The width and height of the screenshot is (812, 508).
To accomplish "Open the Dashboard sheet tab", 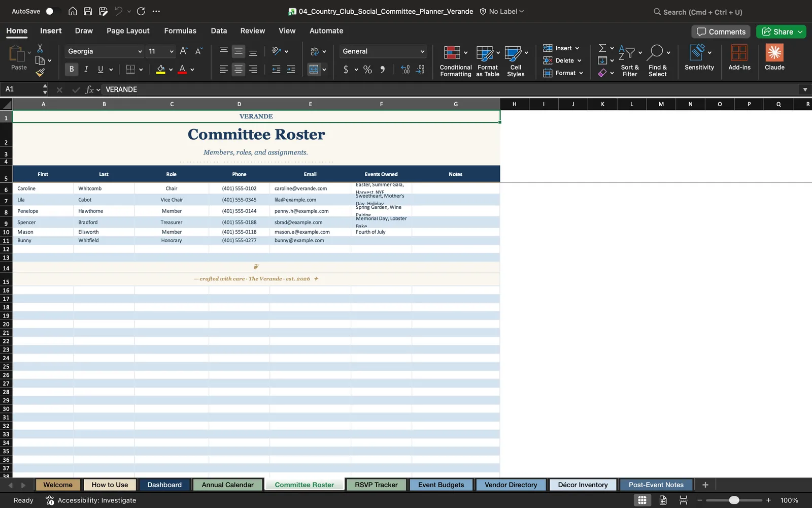I will coord(164,485).
